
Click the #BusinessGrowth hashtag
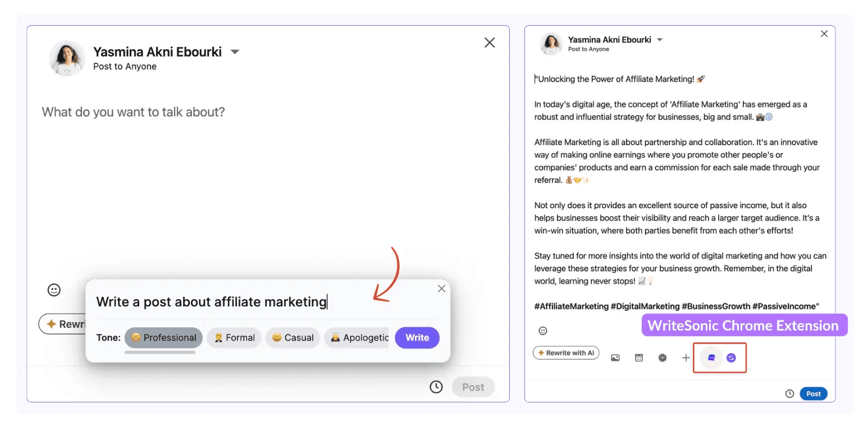(716, 306)
